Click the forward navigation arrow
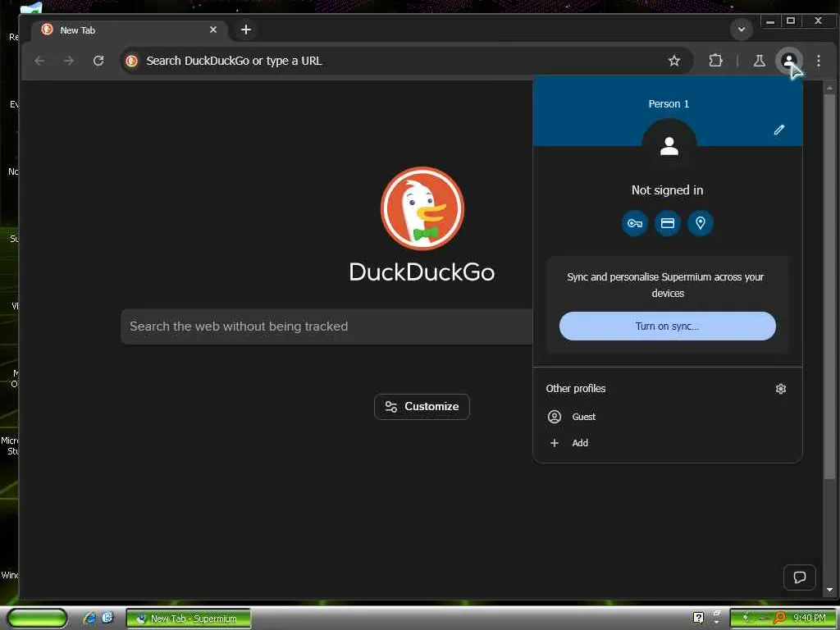The height and width of the screenshot is (630, 840). (69, 61)
